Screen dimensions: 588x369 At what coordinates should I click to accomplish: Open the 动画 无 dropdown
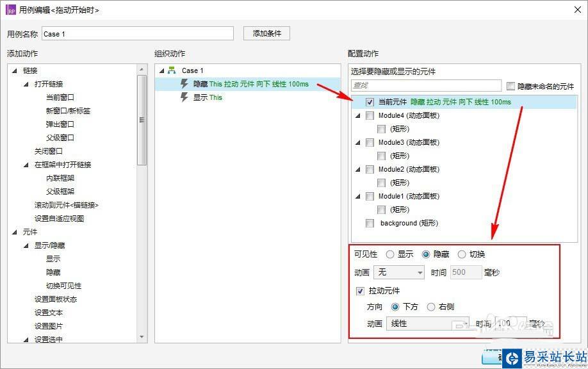pos(399,272)
